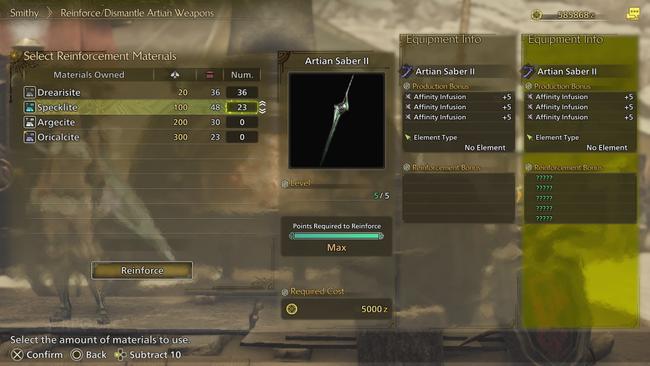Select the Specklite quantity field showing 23
Screen dimensions: 650x366
coord(242,107)
